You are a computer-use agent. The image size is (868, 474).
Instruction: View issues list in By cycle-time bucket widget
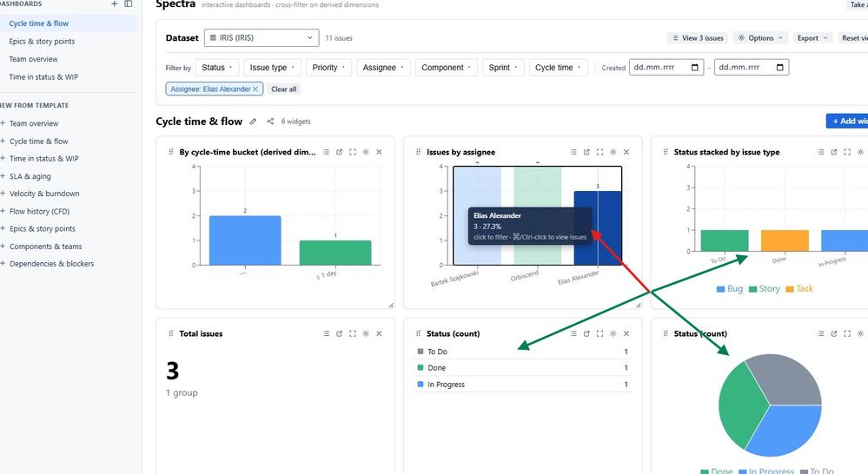tap(326, 152)
